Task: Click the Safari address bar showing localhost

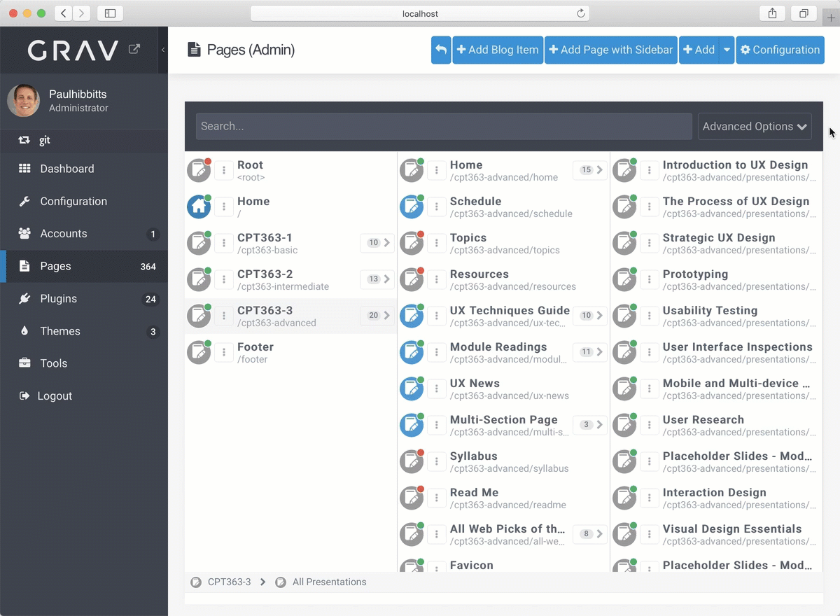Action: click(x=420, y=13)
